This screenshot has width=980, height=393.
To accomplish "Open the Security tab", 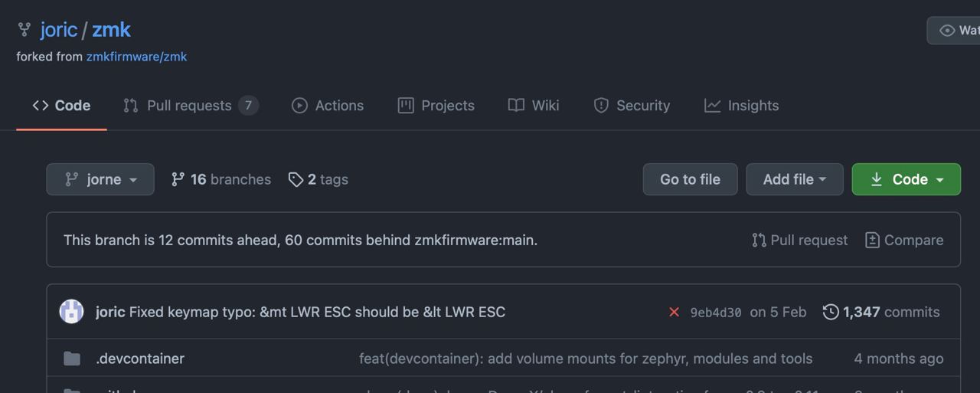I will (x=632, y=106).
